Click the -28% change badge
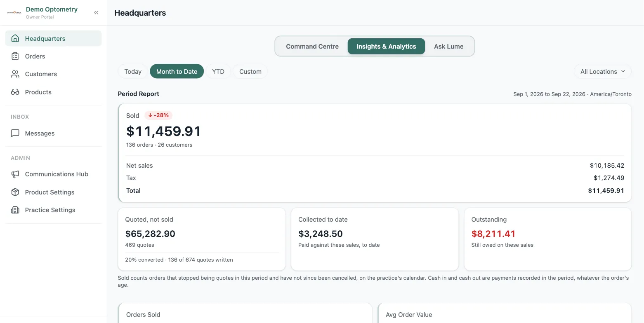 (x=158, y=115)
